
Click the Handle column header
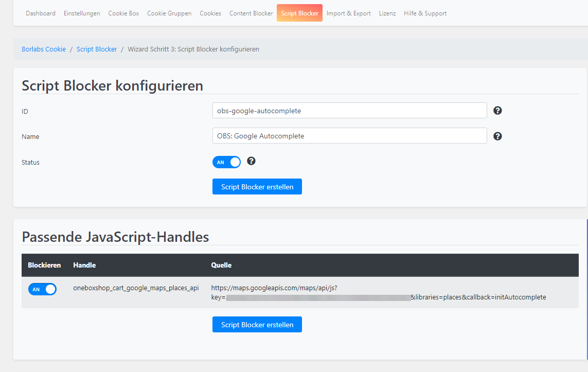[84, 265]
